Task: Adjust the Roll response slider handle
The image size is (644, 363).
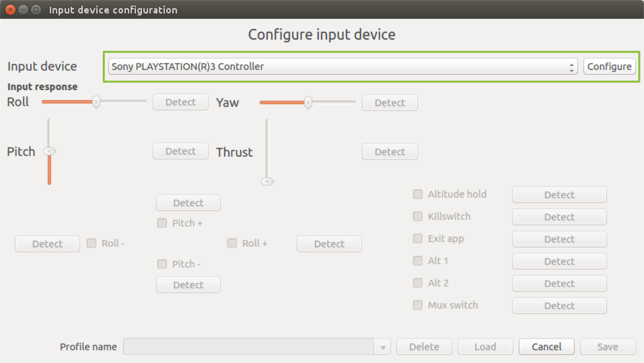Action: click(96, 102)
